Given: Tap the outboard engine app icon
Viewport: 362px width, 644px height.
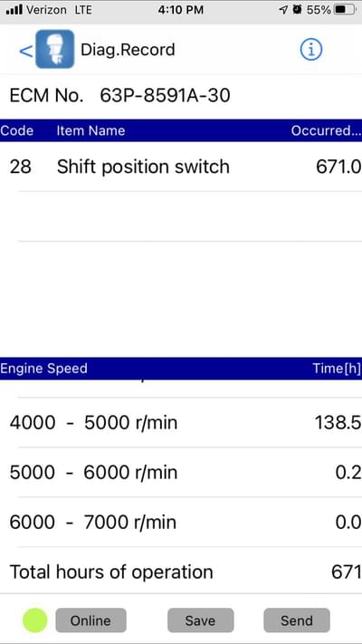Looking at the screenshot, I should click(x=55, y=49).
